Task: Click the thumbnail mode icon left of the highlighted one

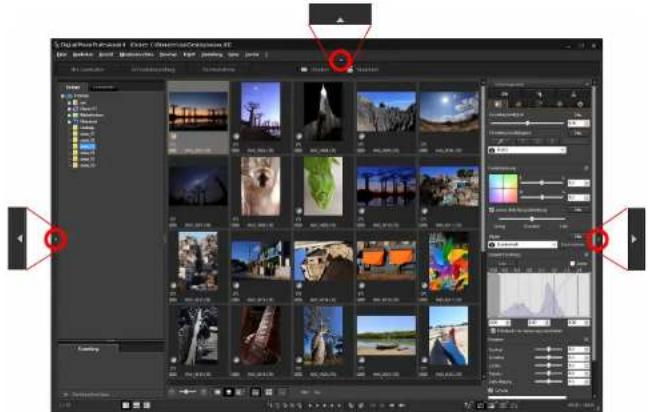Action: click(x=217, y=392)
